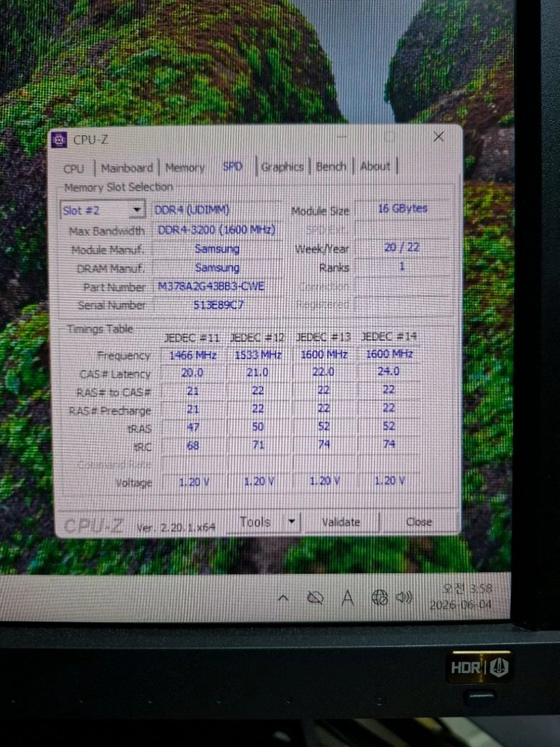Close the CPU-Z window with X
The image size is (560, 747).
point(438,137)
